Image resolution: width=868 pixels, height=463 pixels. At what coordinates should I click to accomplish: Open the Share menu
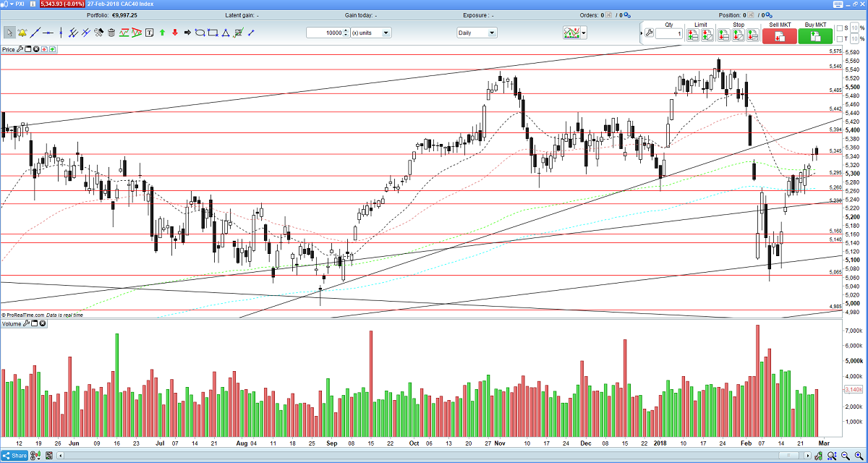click(x=17, y=456)
